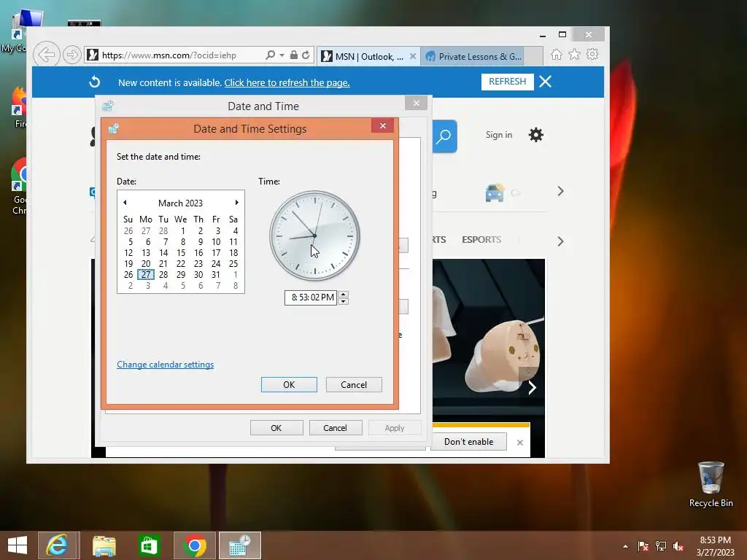The width and height of the screenshot is (747, 560).
Task: Show hidden system tray icons
Action: click(625, 546)
